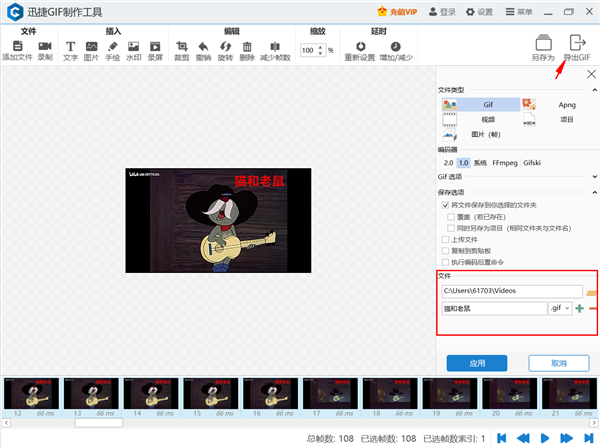Collapse the 文件类型 section
This screenshot has height=448, width=600.
595,90
